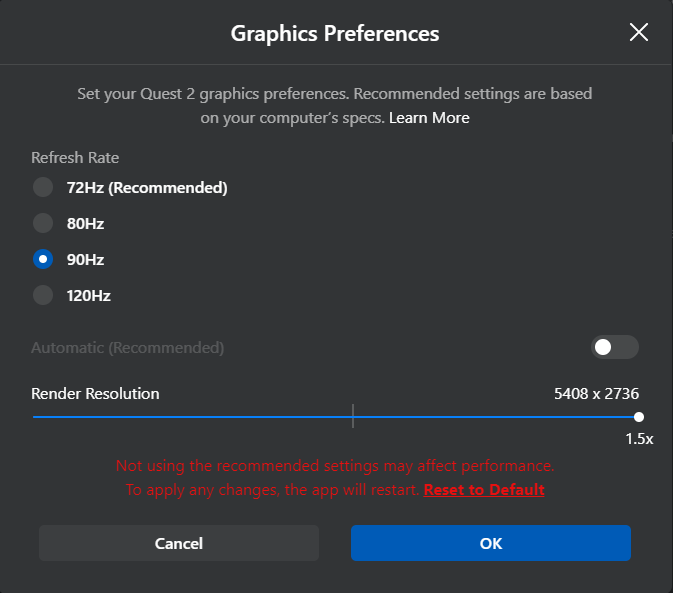Select the 90Hz radio button
The width and height of the screenshot is (673, 593).
(x=43, y=259)
